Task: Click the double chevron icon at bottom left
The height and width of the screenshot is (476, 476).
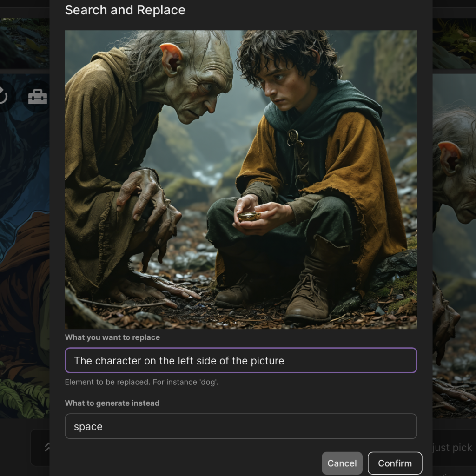Action: tap(46, 447)
